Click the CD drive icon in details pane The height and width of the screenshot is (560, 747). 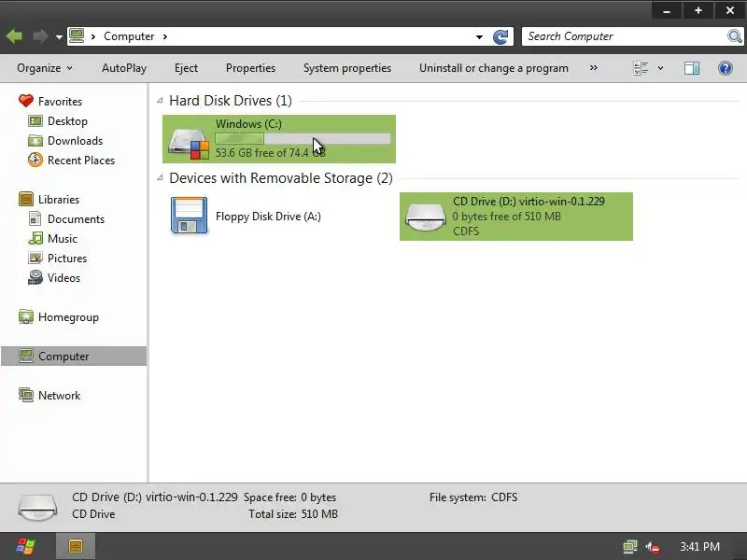(37, 507)
